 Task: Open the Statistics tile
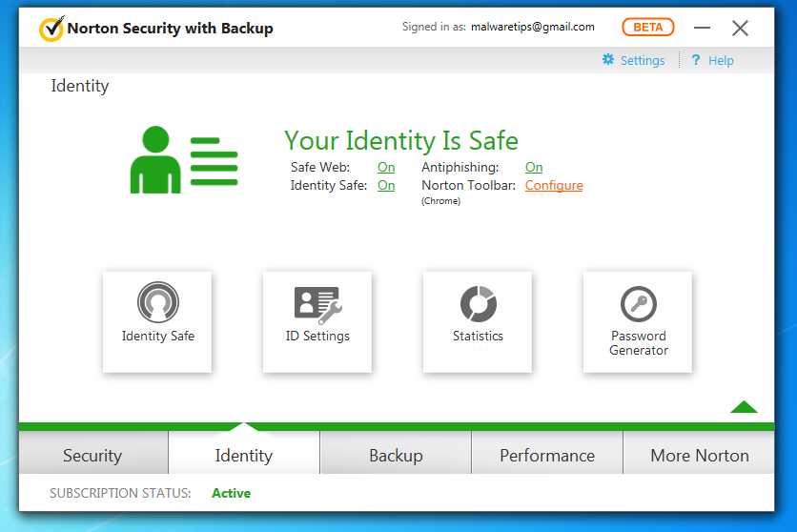pos(478,321)
